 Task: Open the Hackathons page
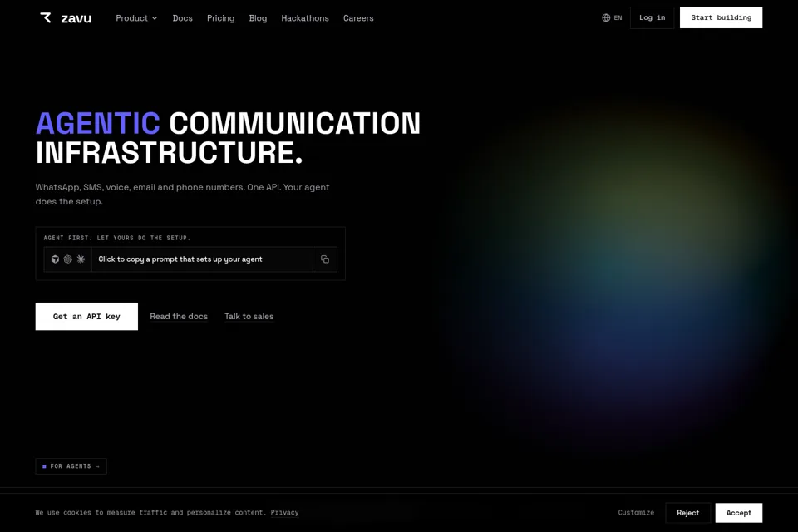305,17
